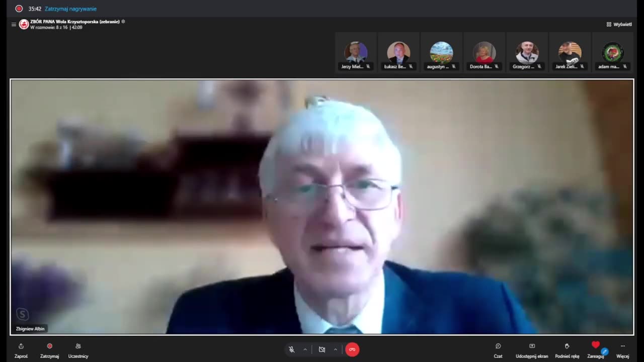Click the red hang up button
Viewport: 644px width, 362px height.
pos(352,349)
